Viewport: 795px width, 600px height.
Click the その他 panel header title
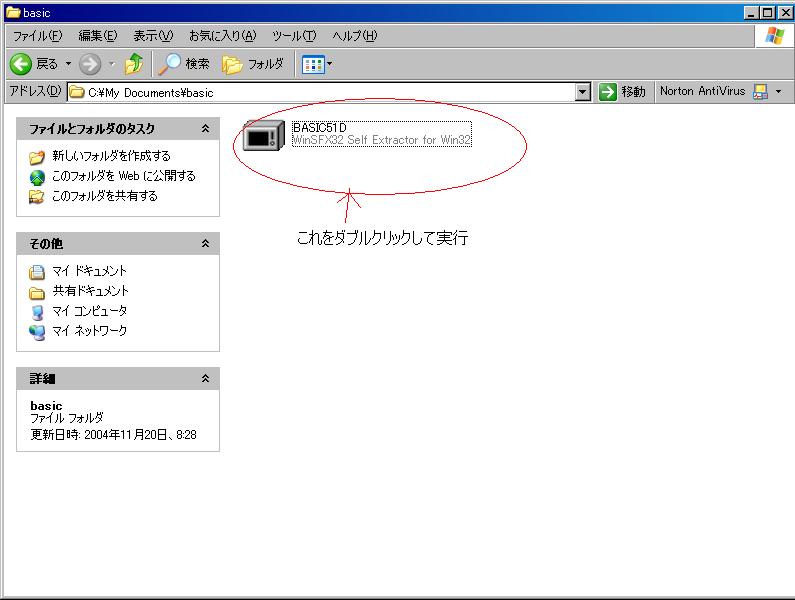pos(46,244)
